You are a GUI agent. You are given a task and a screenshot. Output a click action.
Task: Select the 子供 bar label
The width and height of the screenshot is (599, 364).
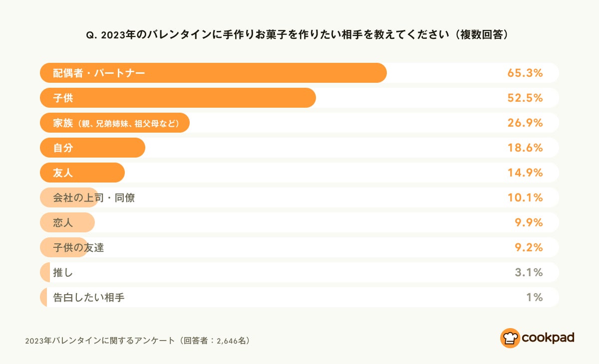pos(63,98)
